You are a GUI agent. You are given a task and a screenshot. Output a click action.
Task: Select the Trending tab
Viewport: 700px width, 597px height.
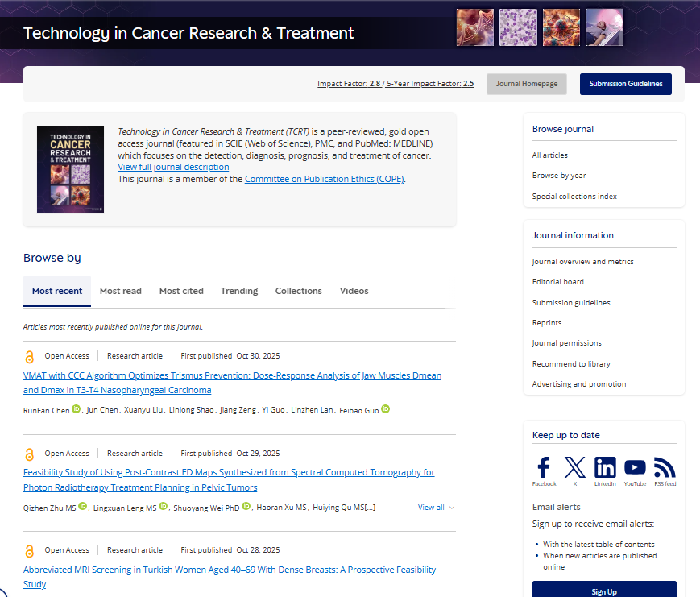coord(238,291)
